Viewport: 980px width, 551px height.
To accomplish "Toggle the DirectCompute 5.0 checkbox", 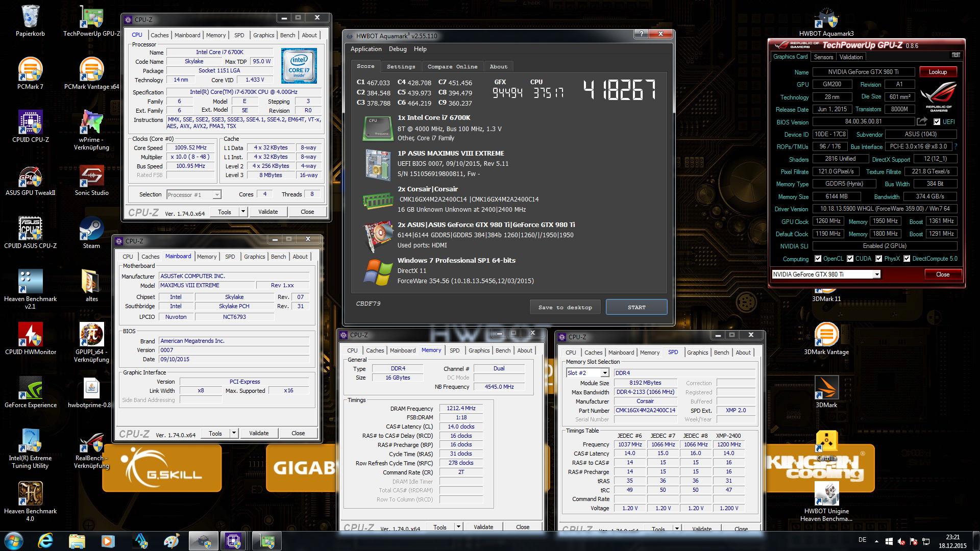I will 906,259.
